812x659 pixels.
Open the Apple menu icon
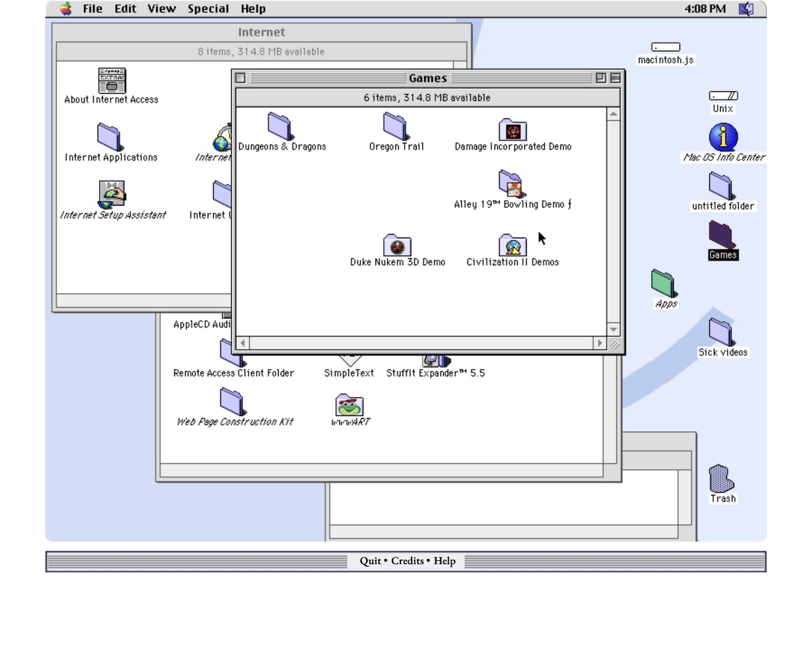coord(66,8)
